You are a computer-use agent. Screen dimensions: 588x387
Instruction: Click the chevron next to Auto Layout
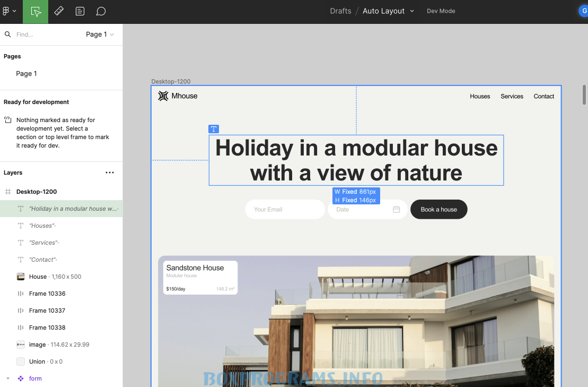pyautogui.click(x=412, y=11)
